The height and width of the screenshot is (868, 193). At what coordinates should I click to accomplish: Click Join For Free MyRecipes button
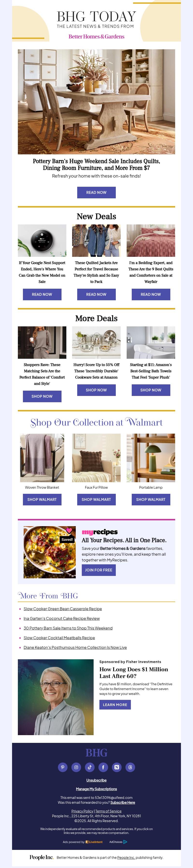(x=98, y=570)
